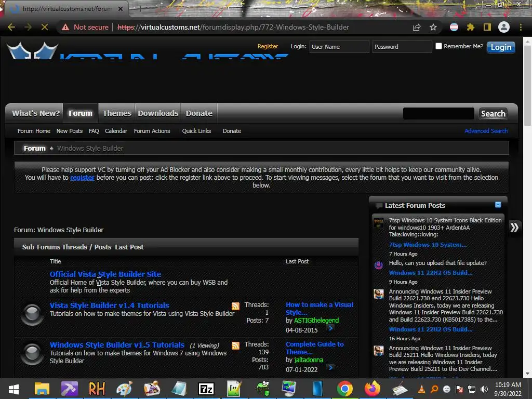Click the Forum breadcrumb link
Screen dimensions: 532x399
pos(35,148)
